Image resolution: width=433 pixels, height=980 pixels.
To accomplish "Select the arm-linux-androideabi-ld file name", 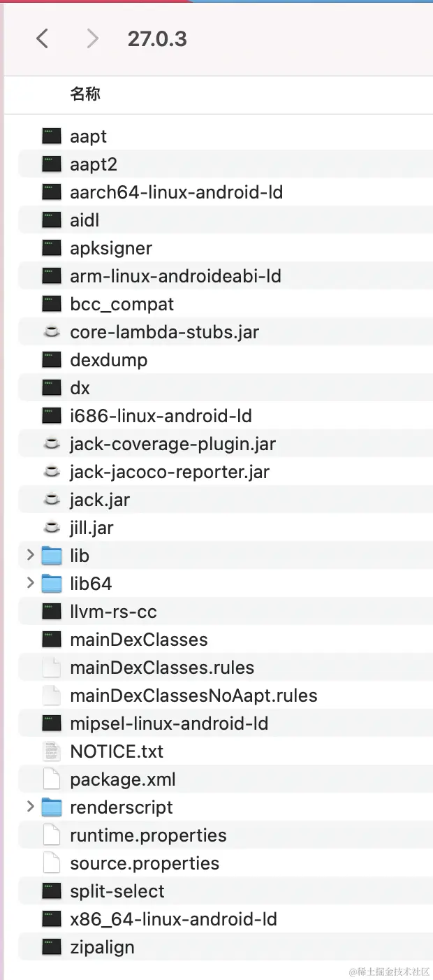I will coord(175,276).
